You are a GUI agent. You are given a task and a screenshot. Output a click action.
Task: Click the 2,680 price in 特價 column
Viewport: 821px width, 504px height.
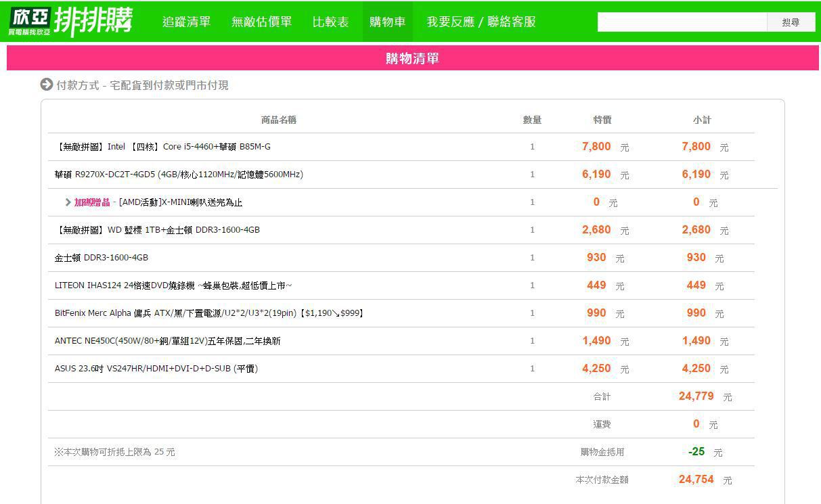pos(596,230)
